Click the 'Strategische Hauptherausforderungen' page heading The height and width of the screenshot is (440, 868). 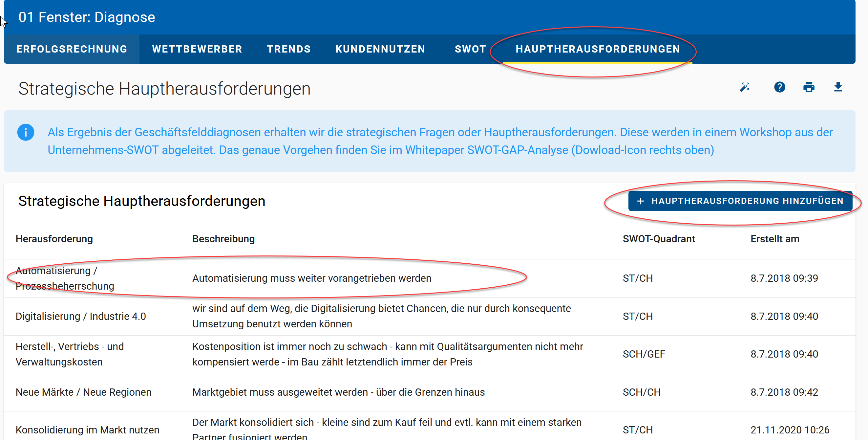pos(164,89)
